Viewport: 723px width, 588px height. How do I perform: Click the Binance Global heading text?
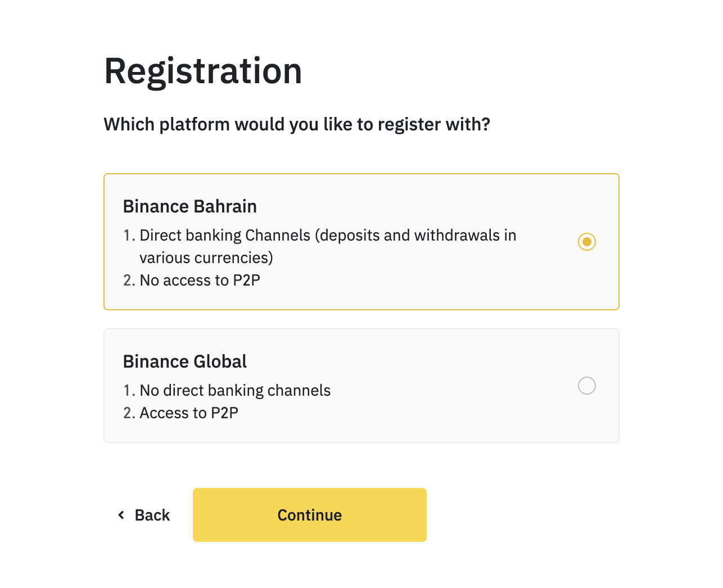pyautogui.click(x=184, y=361)
